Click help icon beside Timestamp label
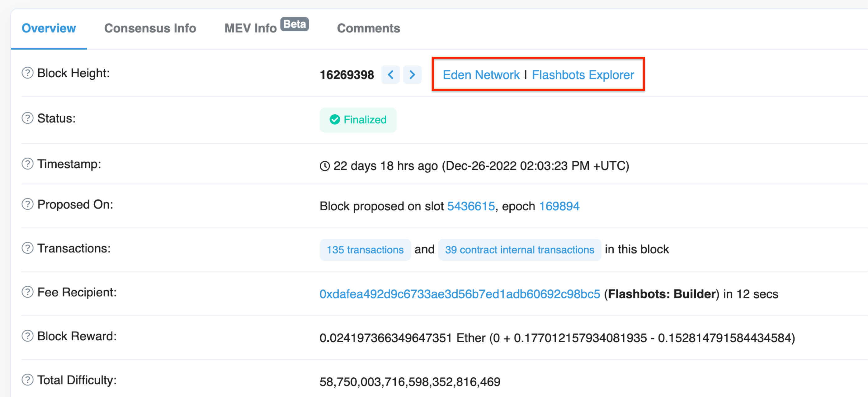 click(x=27, y=164)
